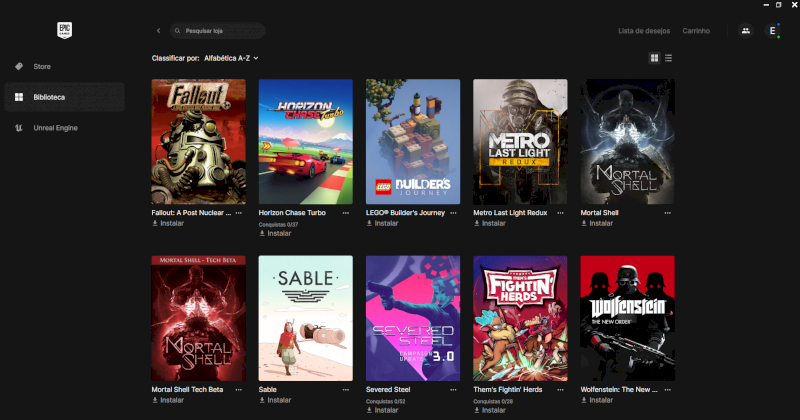Select the Wolfenstein The New Order cover

[627, 318]
